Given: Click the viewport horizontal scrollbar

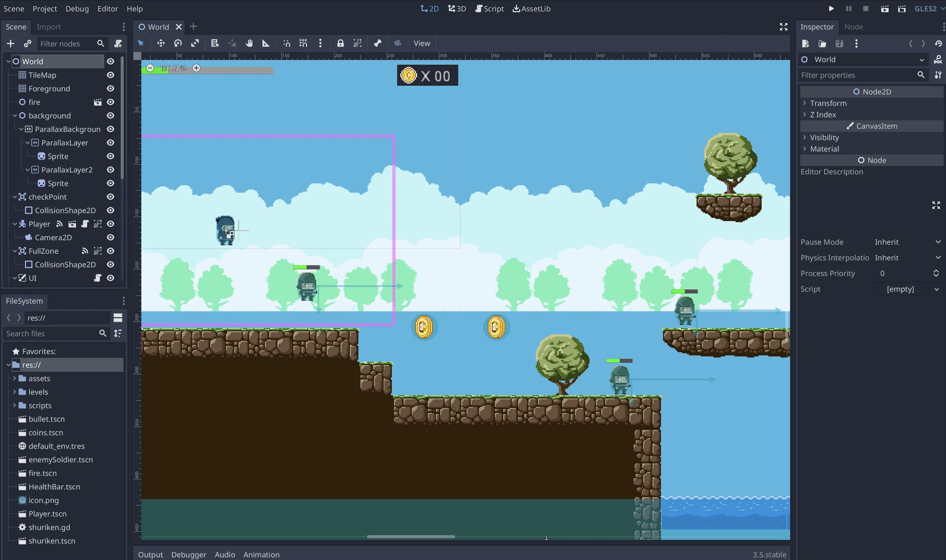Looking at the screenshot, I should pyautogui.click(x=411, y=536).
